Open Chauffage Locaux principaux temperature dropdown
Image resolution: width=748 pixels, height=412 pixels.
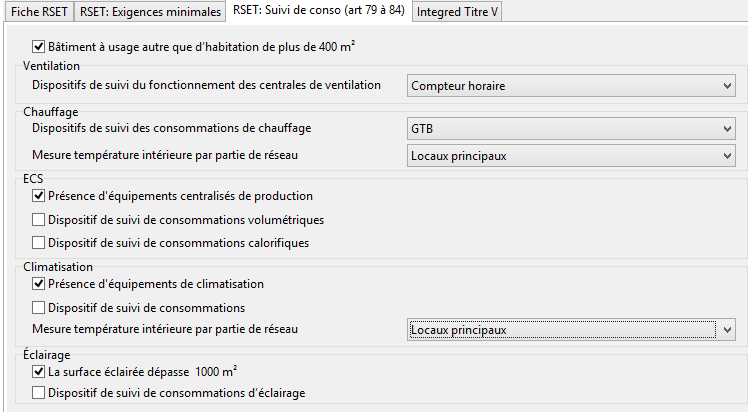571,156
